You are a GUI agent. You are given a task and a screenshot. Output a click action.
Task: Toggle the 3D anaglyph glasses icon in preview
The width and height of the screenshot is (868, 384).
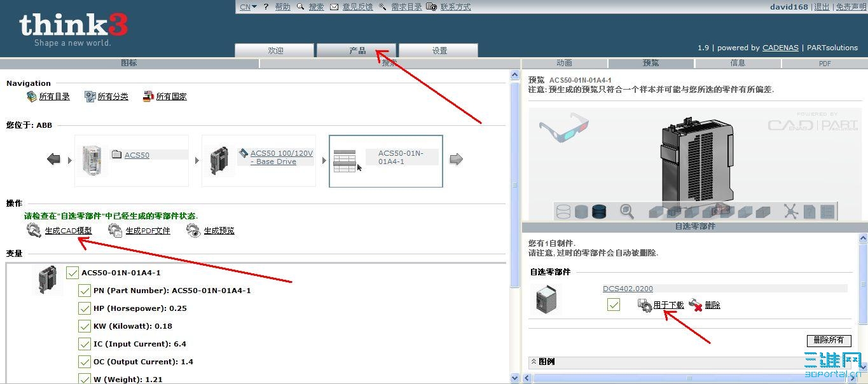pos(563,127)
